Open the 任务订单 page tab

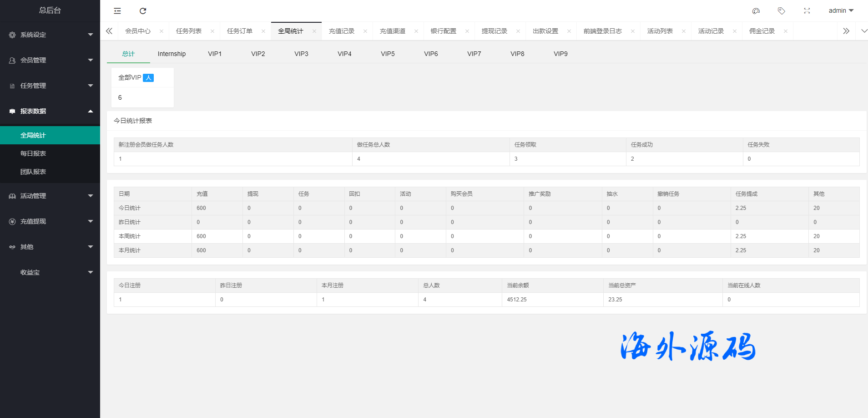pyautogui.click(x=240, y=31)
